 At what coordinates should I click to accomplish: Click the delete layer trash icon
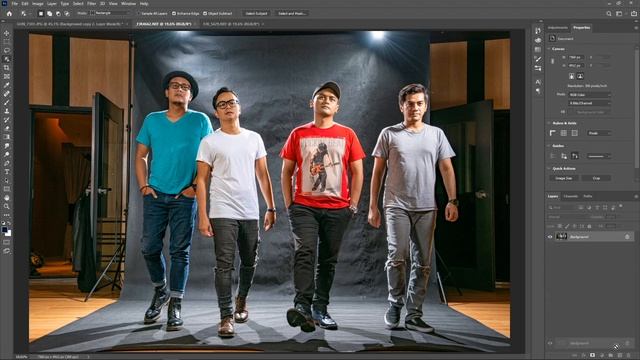pos(628,356)
